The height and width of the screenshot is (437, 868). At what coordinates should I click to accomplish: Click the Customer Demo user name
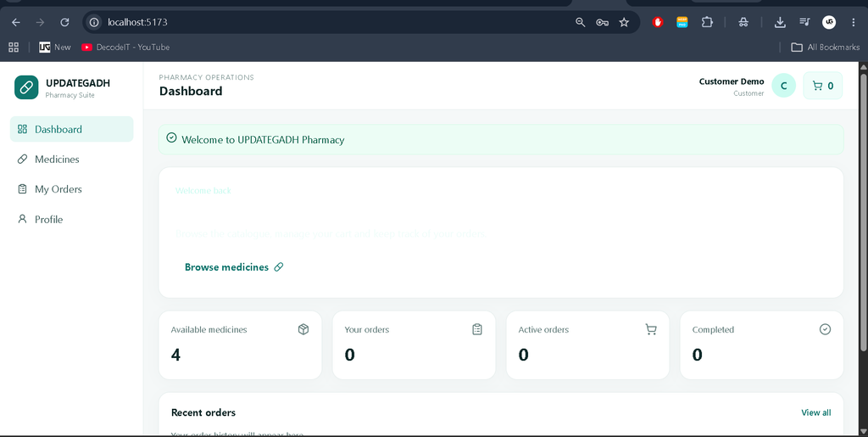click(x=732, y=81)
